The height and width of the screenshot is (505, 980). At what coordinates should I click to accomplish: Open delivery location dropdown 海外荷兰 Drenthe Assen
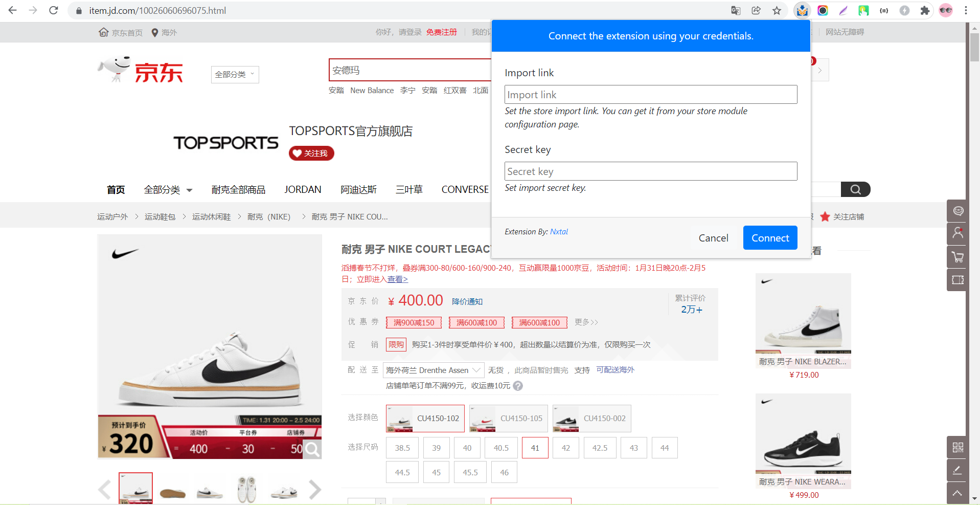click(433, 370)
